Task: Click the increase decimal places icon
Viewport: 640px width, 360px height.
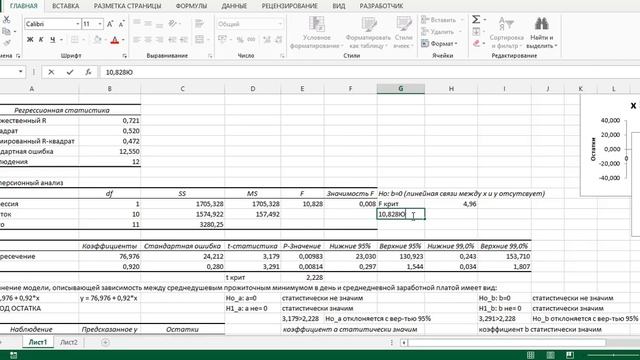Action: click(x=267, y=40)
